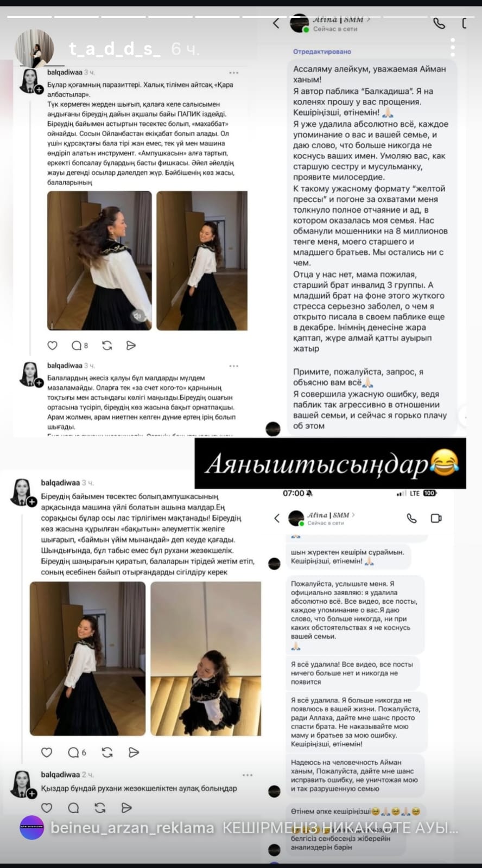Open t_a_d_d_s_ story profile name
This screenshot has width=482, height=868.
[x=115, y=49]
